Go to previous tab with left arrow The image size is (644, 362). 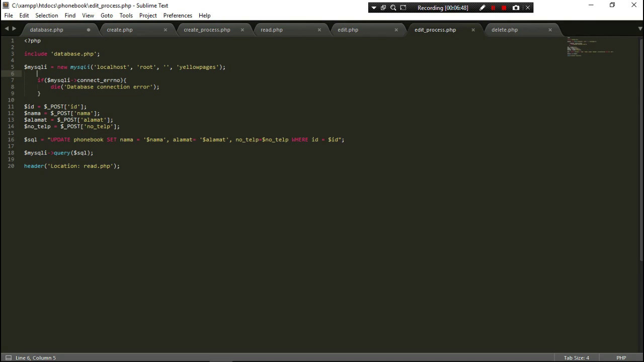tap(7, 29)
